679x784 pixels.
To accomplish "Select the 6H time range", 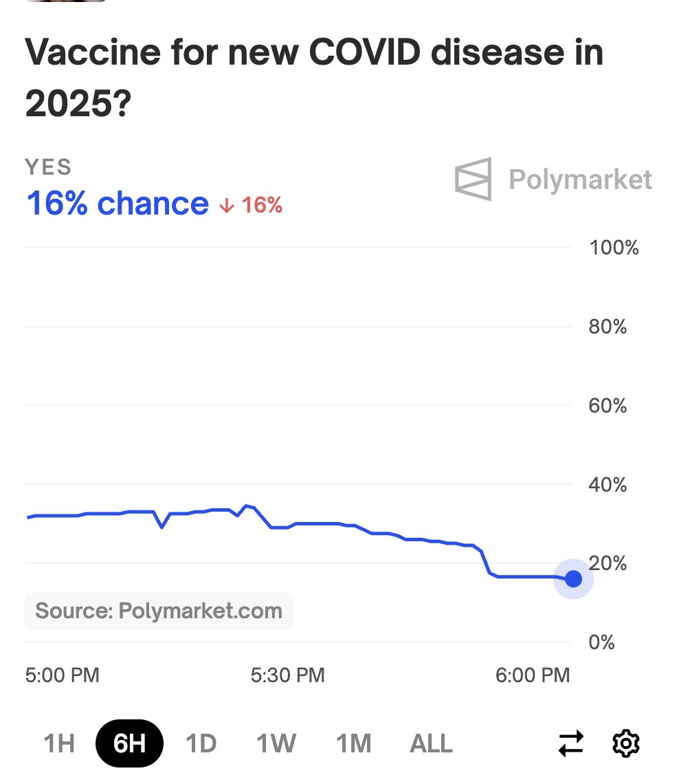I will [x=129, y=743].
